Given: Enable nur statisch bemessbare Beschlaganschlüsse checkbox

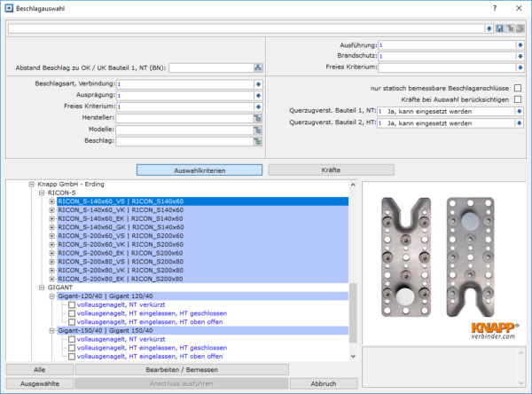Looking at the screenshot, I should (x=519, y=89).
